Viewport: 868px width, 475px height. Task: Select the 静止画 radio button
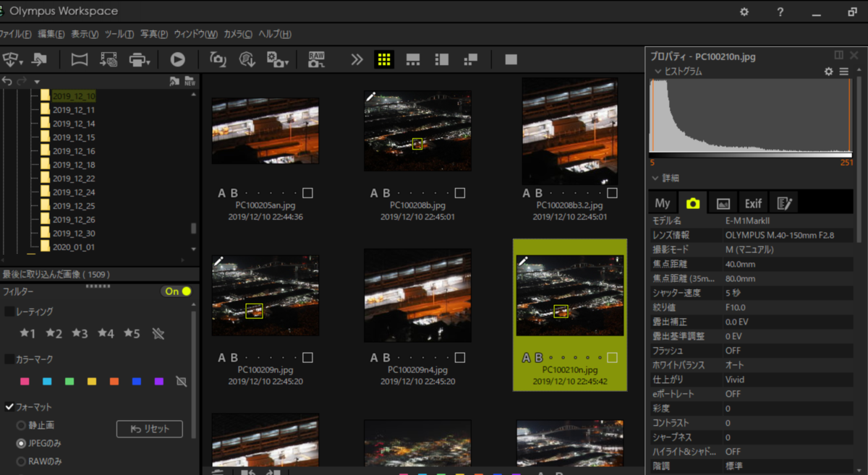(21, 425)
